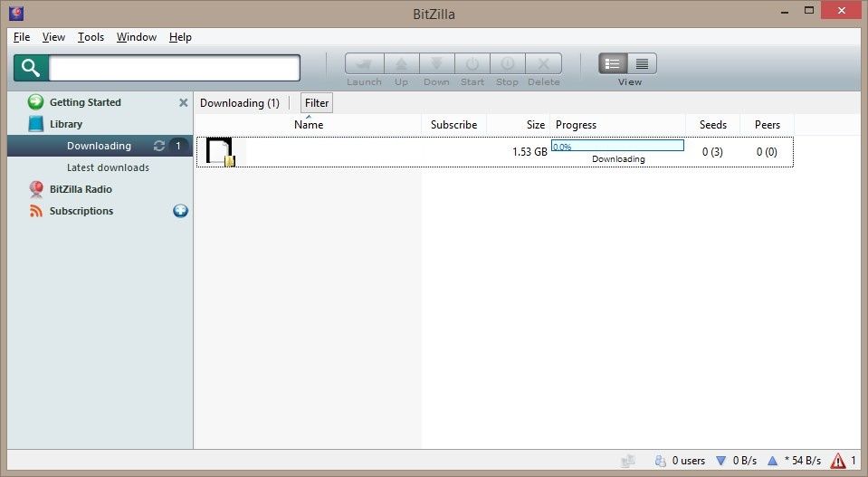Sort by Seeds column header

[713, 125]
